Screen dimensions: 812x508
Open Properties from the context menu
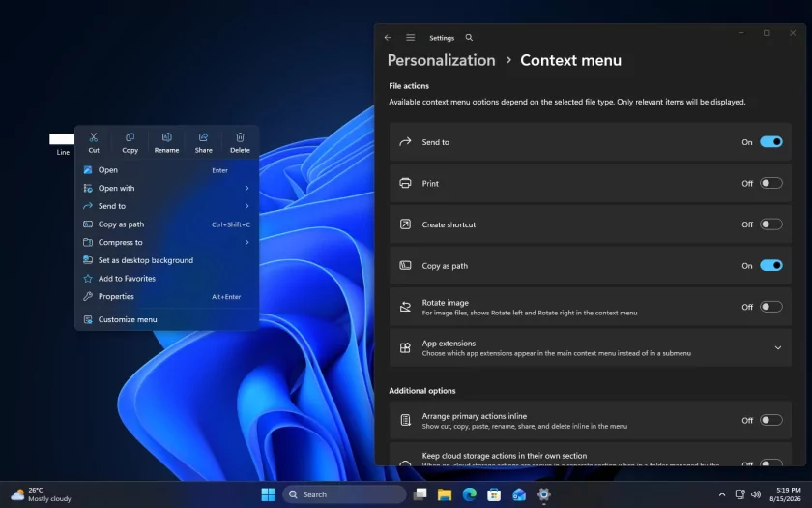166,296
